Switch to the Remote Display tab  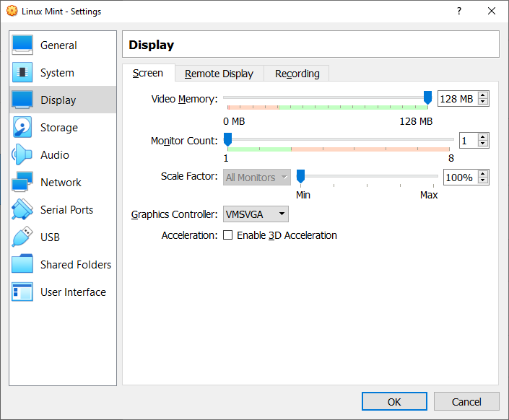click(219, 74)
